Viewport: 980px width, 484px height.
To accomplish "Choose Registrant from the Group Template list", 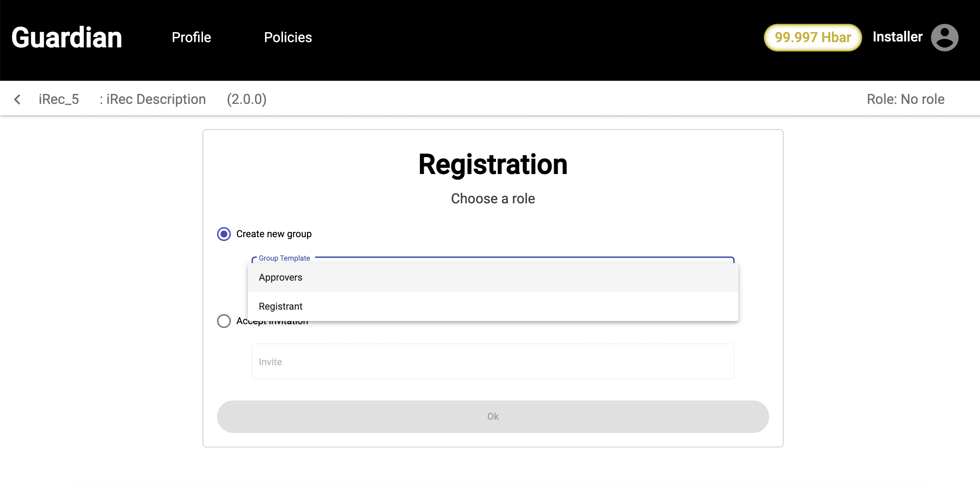I will click(281, 306).
